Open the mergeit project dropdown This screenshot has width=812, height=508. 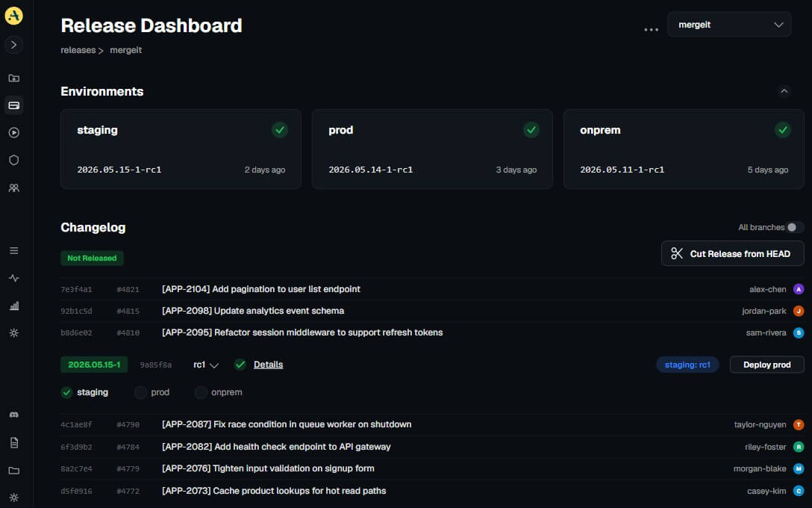729,25
